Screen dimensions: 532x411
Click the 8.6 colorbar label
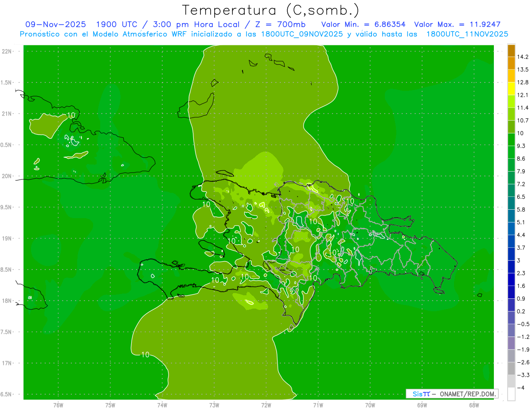tap(521, 159)
